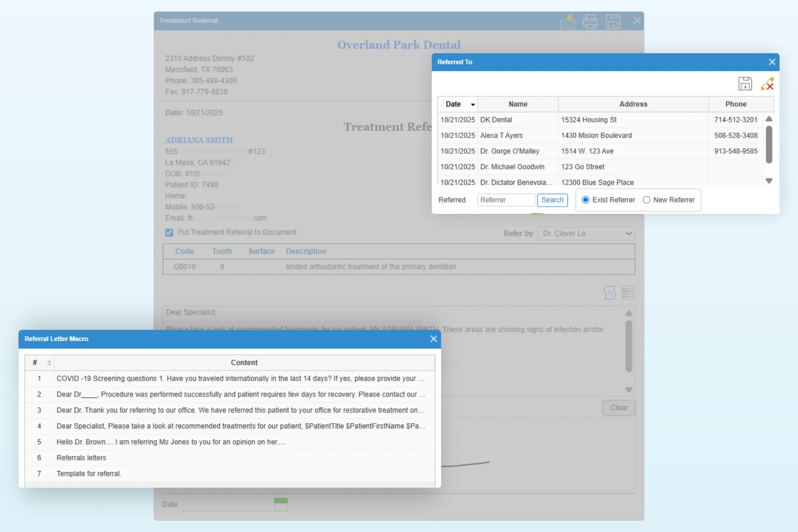Image resolution: width=798 pixels, height=532 pixels.
Task: Click the Date column sort arrow
Action: 473,105
